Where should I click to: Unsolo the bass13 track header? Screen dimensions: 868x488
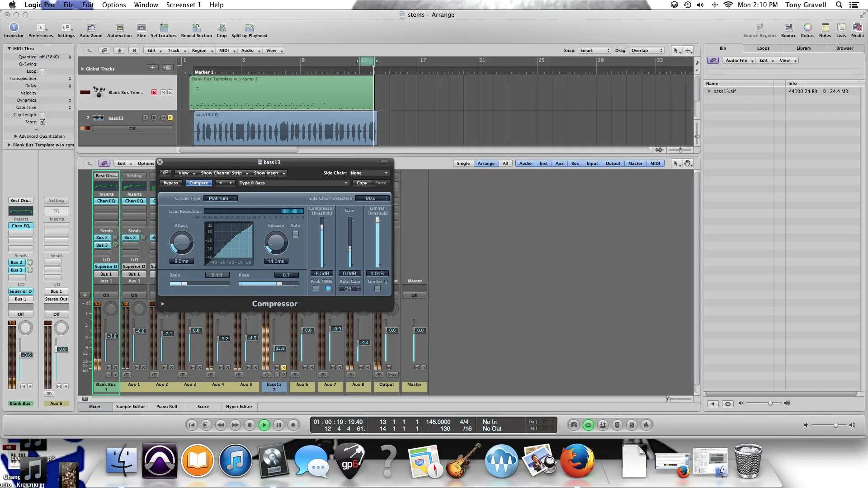tap(170, 117)
